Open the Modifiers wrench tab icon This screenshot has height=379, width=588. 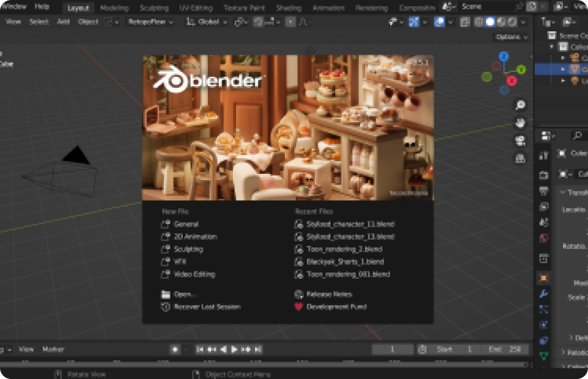pos(544,293)
